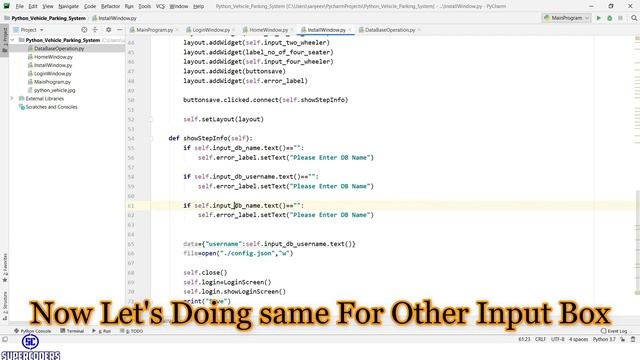
Task: Toggle the Project tool window side tab
Action: coord(4,39)
